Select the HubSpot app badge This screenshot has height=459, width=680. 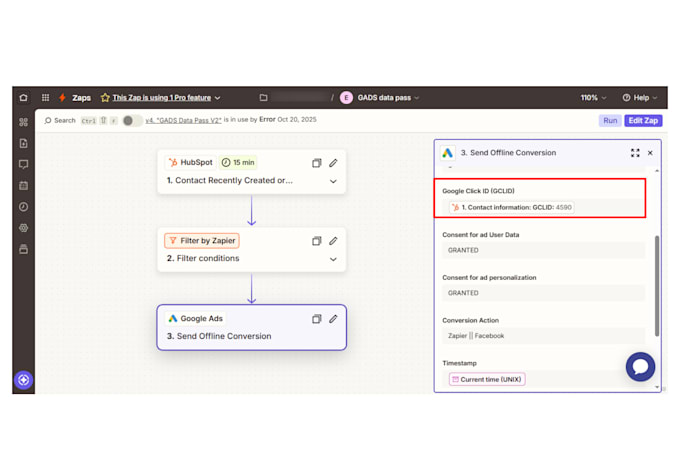click(x=190, y=162)
